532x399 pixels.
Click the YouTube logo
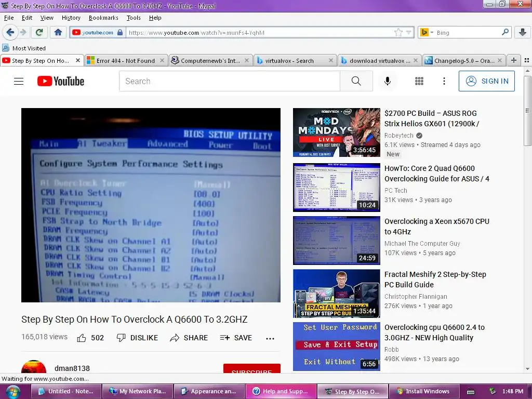[61, 81]
